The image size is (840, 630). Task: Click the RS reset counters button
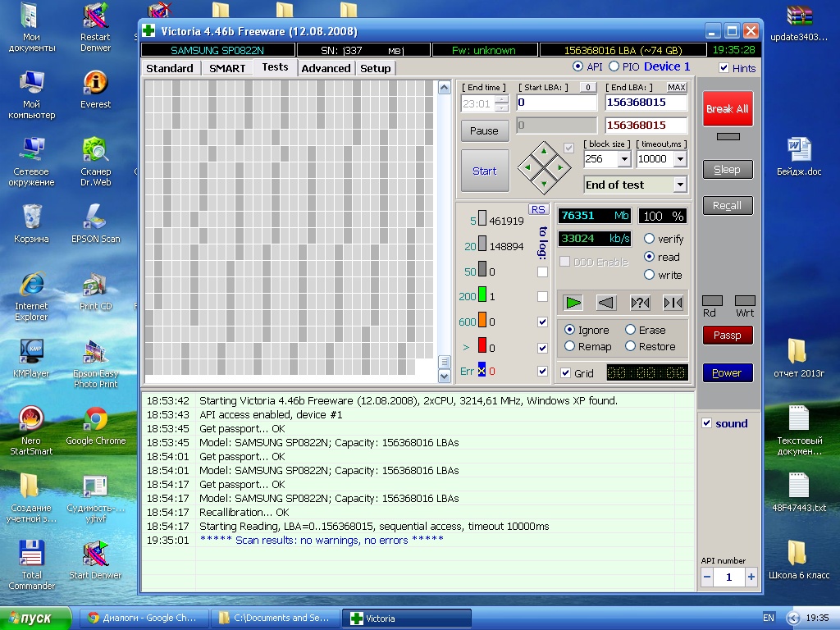click(538, 209)
